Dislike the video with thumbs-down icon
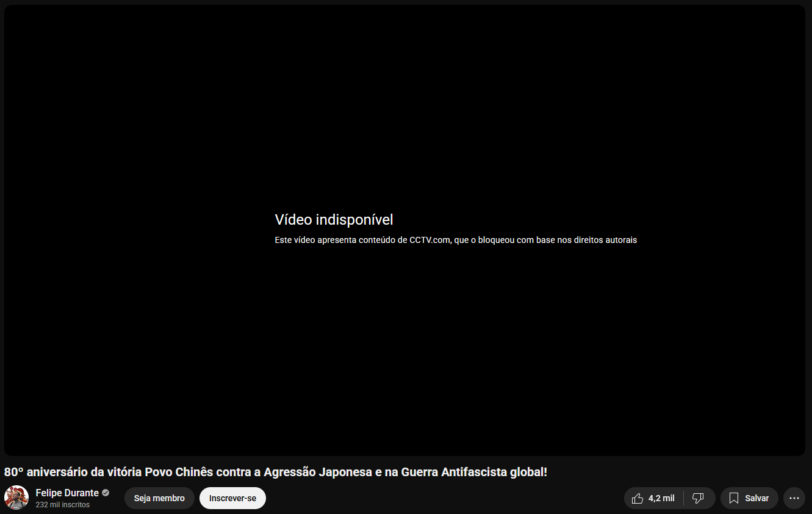Image resolution: width=812 pixels, height=514 pixels. coord(699,498)
